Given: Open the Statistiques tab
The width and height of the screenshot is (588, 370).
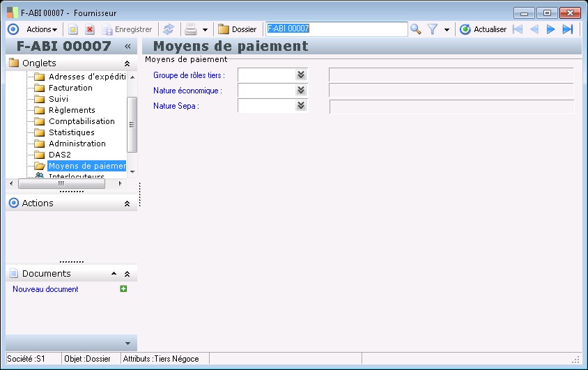Looking at the screenshot, I should 72,132.
